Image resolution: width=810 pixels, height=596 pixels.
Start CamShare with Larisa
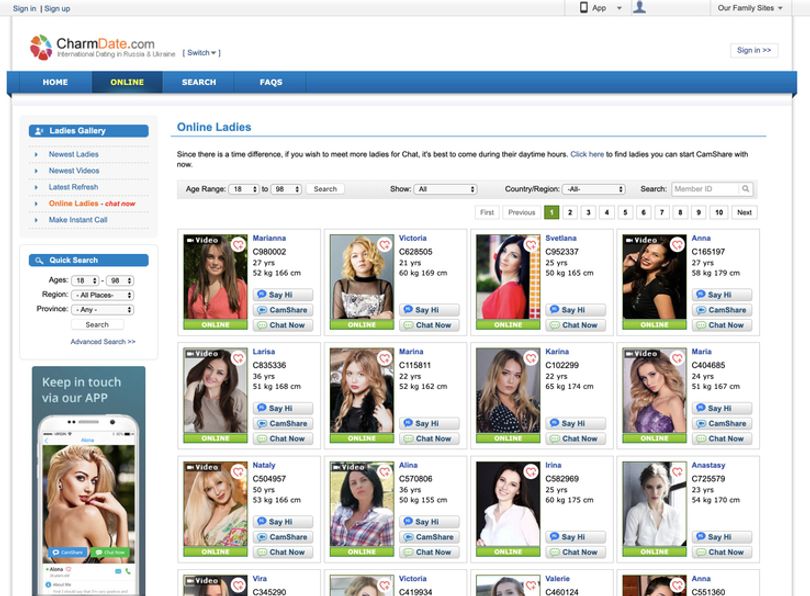pyautogui.click(x=283, y=424)
